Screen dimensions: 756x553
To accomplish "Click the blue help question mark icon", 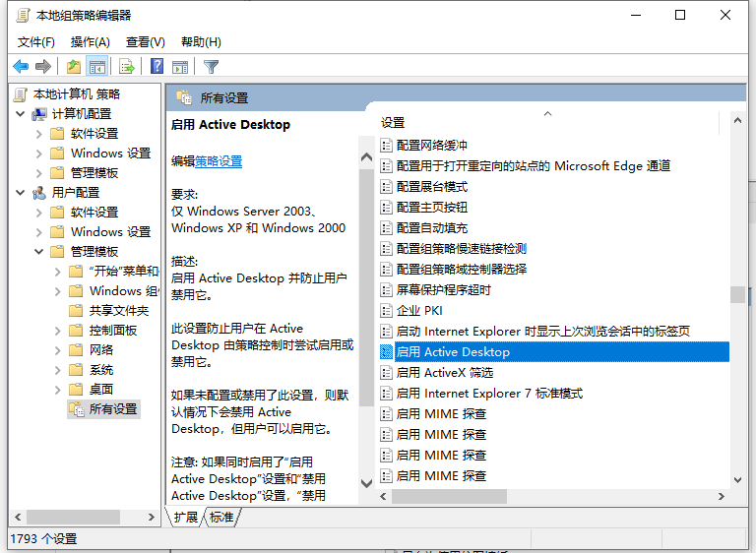I will tap(157, 67).
